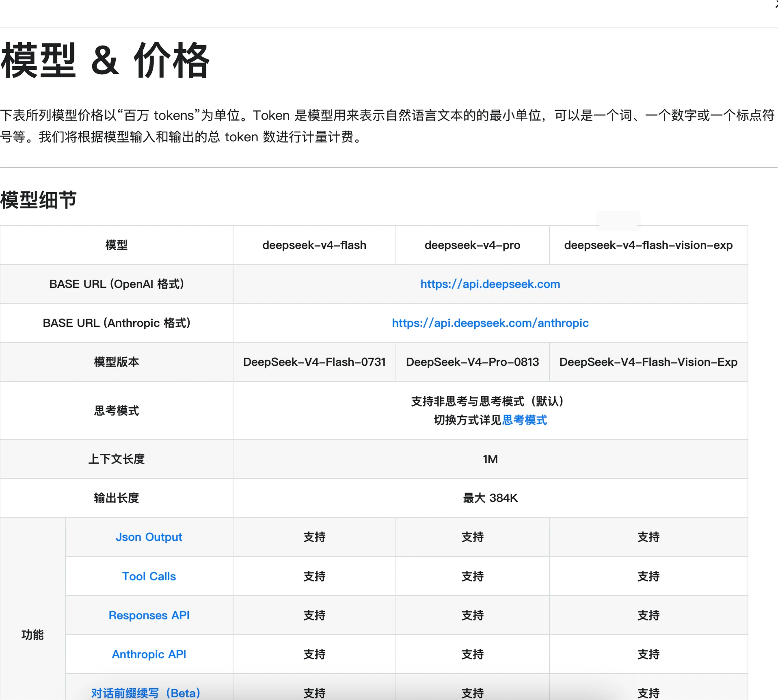Click the 功能 group label
This screenshot has height=700, width=778.
(32, 635)
